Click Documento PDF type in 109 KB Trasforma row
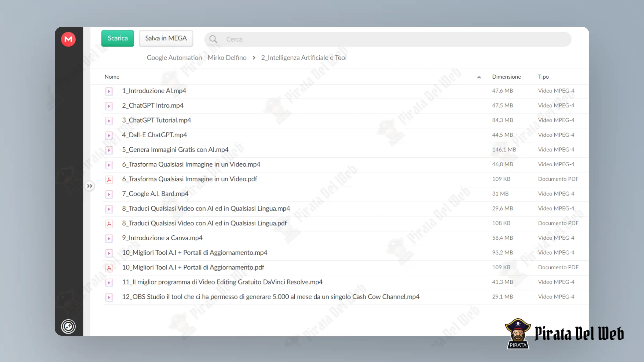The height and width of the screenshot is (362, 644). tap(558, 179)
